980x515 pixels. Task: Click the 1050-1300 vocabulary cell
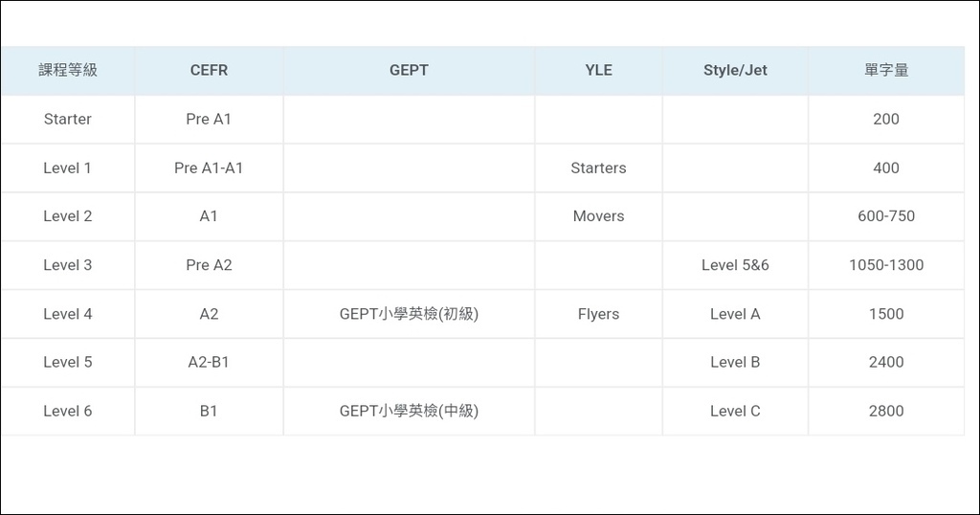pyautogui.click(x=886, y=265)
